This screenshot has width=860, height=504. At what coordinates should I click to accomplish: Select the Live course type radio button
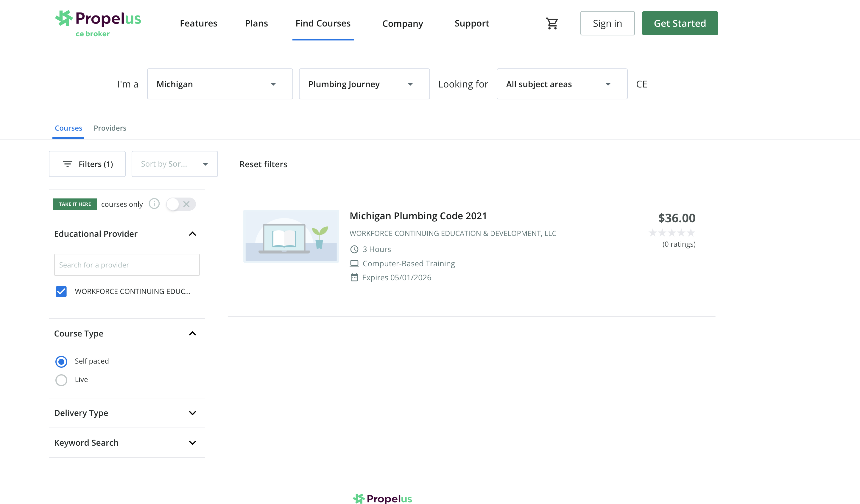click(x=61, y=380)
